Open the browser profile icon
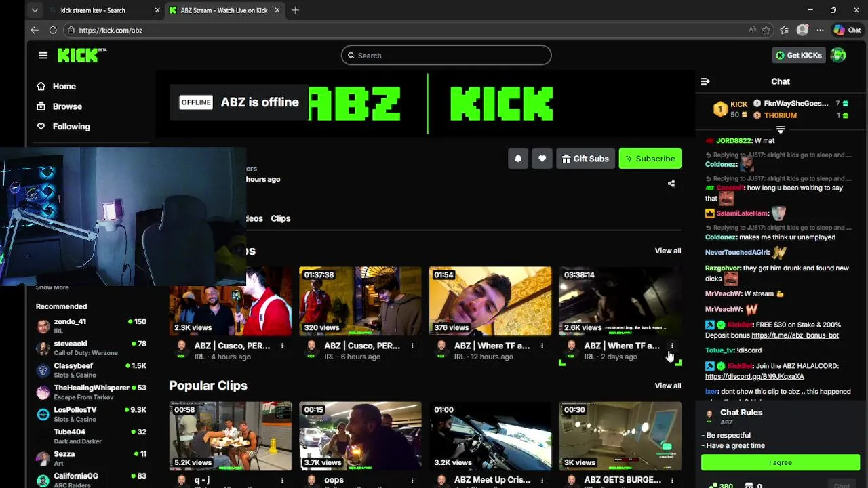The image size is (868, 488). pyautogui.click(x=802, y=30)
